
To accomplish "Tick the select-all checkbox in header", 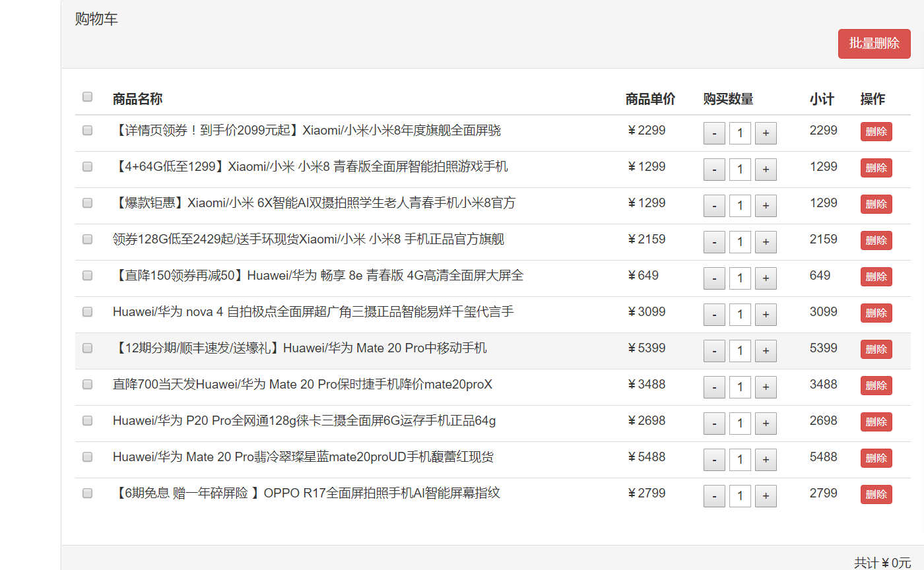I will (87, 97).
